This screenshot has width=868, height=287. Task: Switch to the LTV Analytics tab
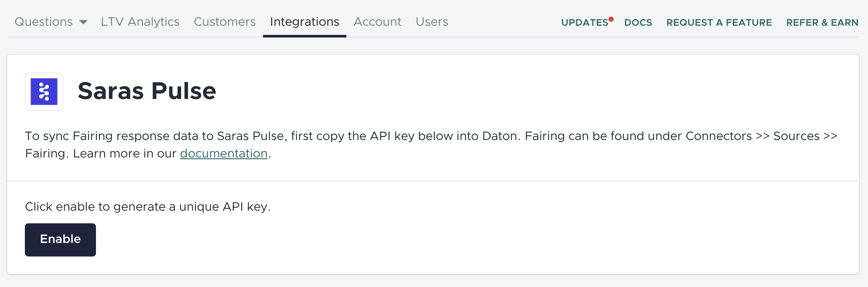(x=140, y=22)
